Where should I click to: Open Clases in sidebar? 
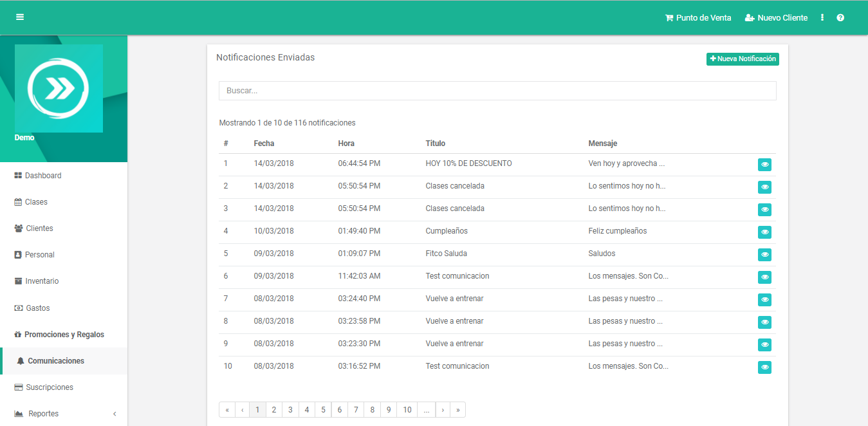click(31, 202)
